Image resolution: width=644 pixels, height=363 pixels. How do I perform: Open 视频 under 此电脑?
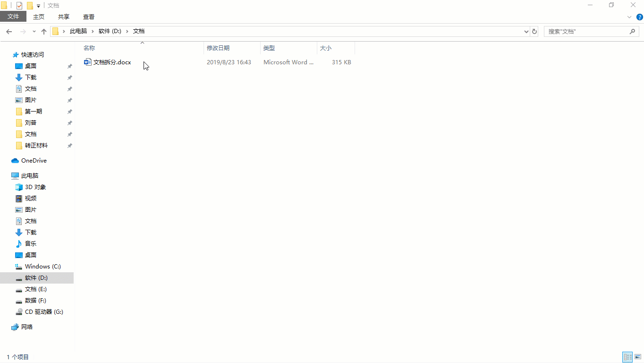coord(31,199)
